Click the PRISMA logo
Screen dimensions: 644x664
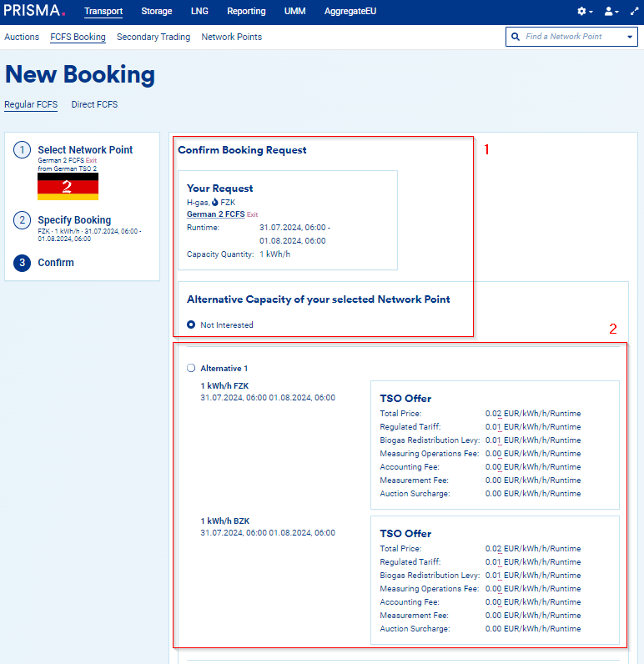click(x=34, y=11)
